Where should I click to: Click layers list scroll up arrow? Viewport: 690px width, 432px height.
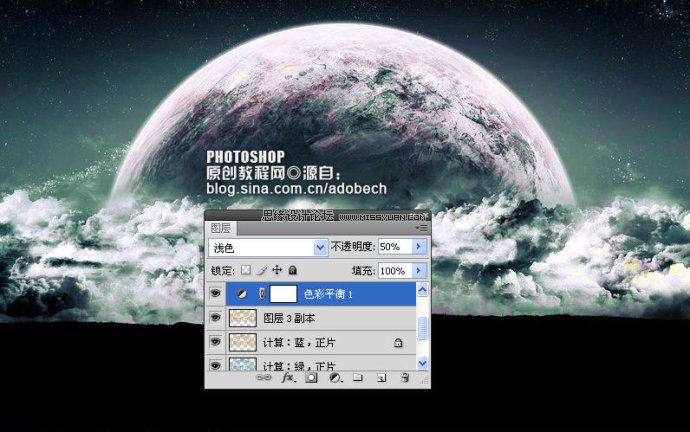tap(422, 289)
